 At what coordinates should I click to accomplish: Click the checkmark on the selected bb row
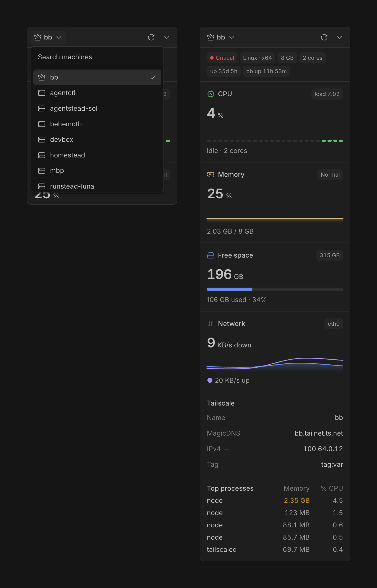pos(153,77)
